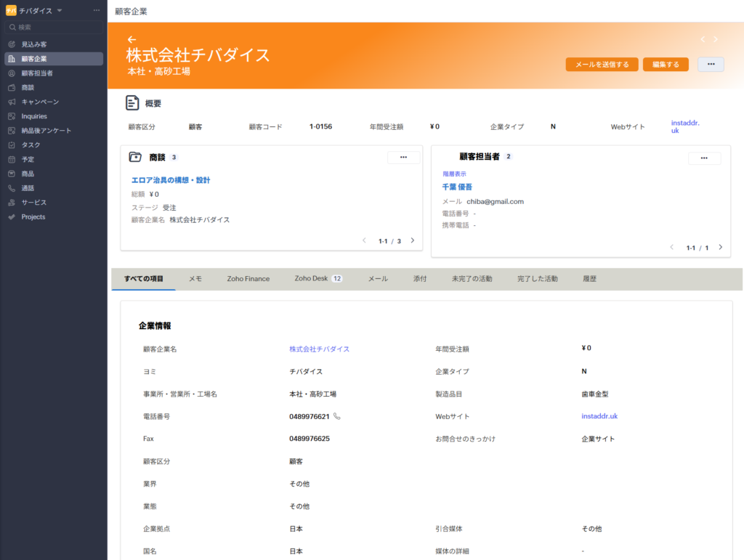The height and width of the screenshot is (560, 744).
Task: Open the 見込み客 module icon
Action: click(12, 44)
